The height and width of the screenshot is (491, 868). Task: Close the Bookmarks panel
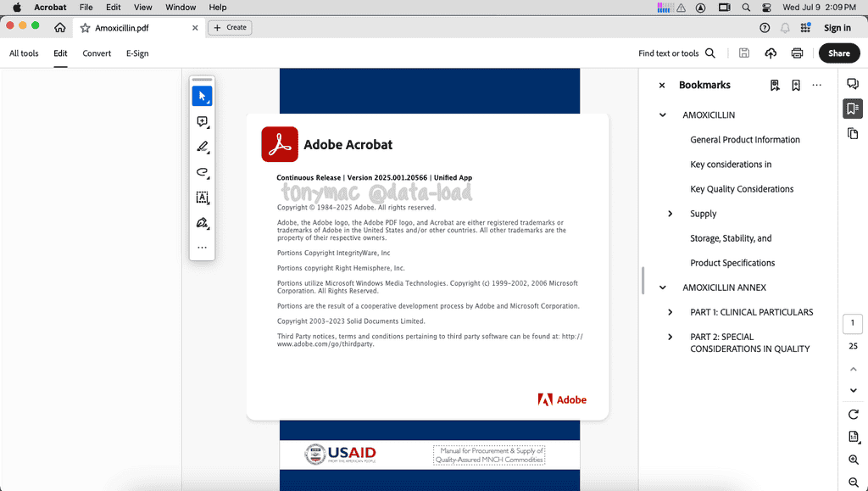tap(662, 86)
